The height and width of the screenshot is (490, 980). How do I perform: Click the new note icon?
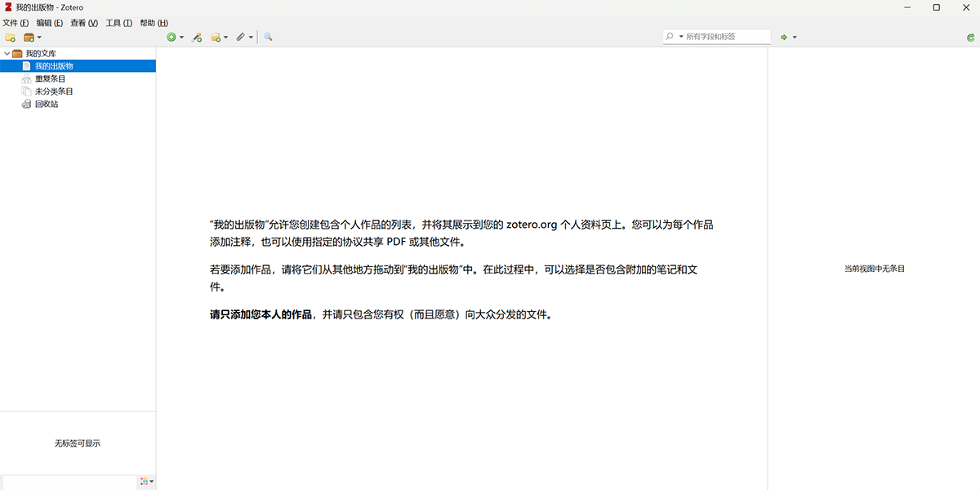tap(215, 37)
